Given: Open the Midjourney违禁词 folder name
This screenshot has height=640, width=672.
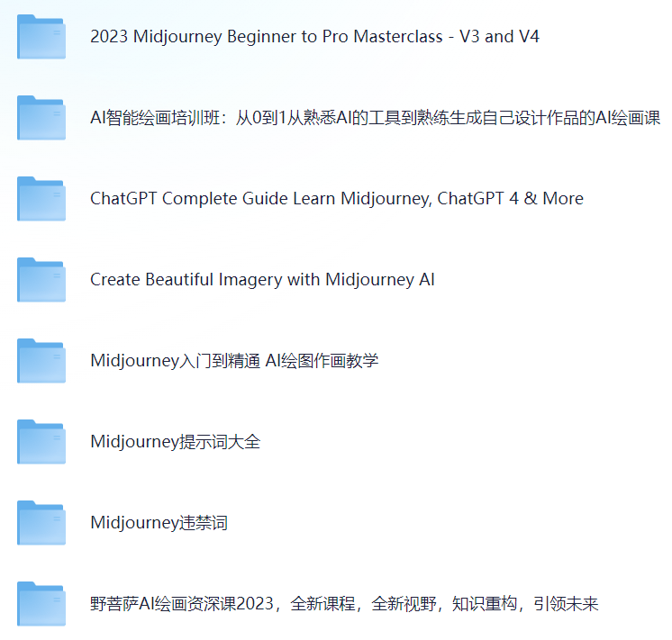Looking at the screenshot, I should pos(159,523).
